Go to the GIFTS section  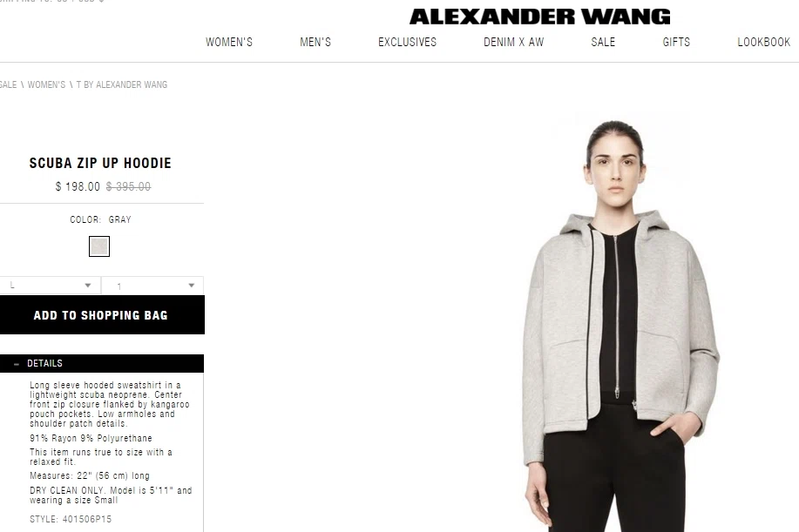pos(676,43)
